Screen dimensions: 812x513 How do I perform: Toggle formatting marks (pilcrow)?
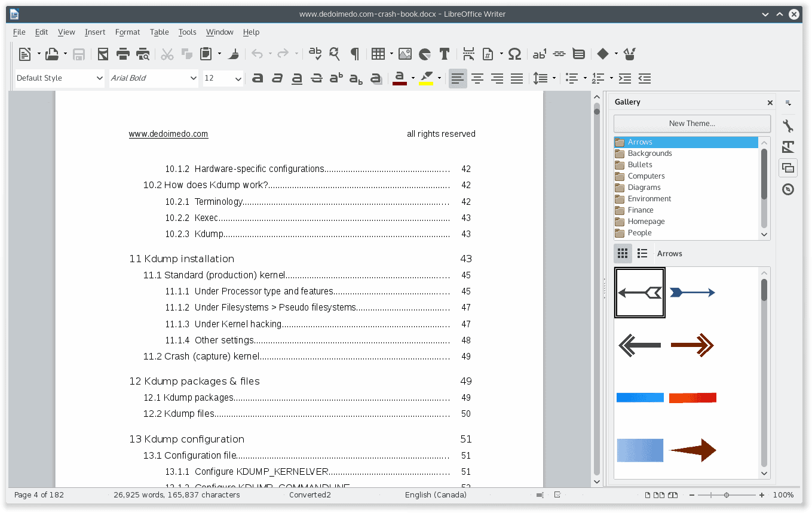(x=355, y=54)
